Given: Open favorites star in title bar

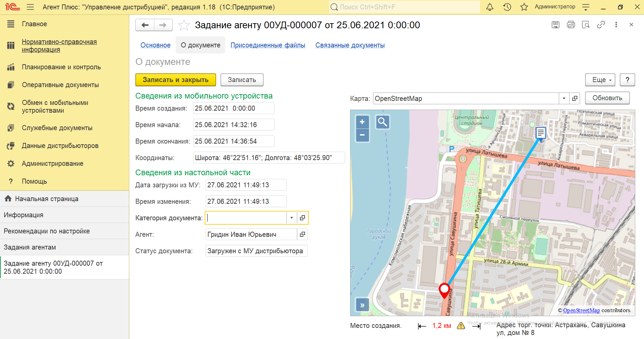Looking at the screenshot, I should (x=524, y=7).
